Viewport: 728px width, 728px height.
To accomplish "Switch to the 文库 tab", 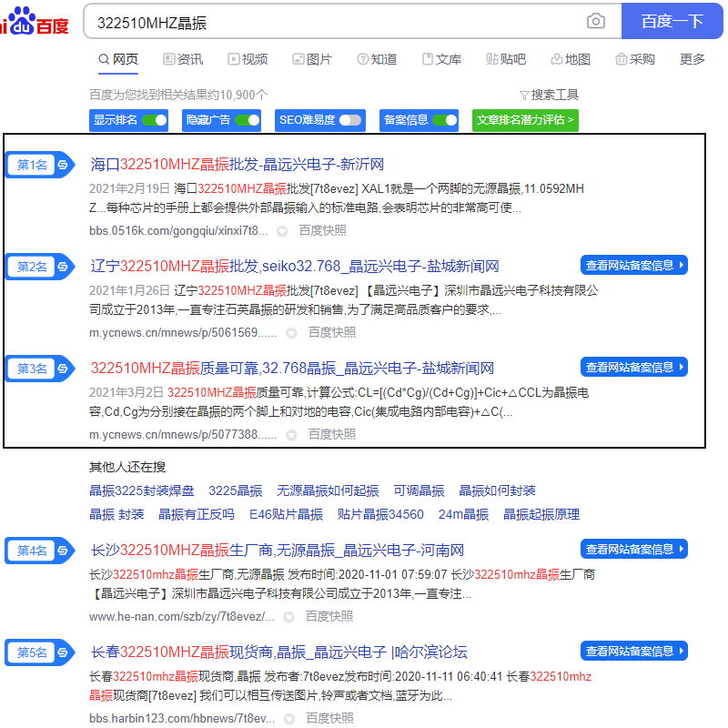I will click(441, 59).
